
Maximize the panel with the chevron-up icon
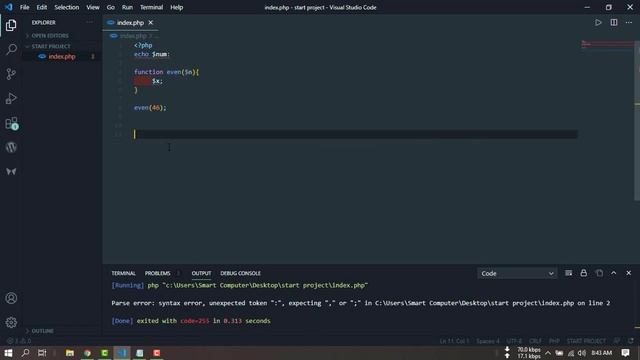613,273
